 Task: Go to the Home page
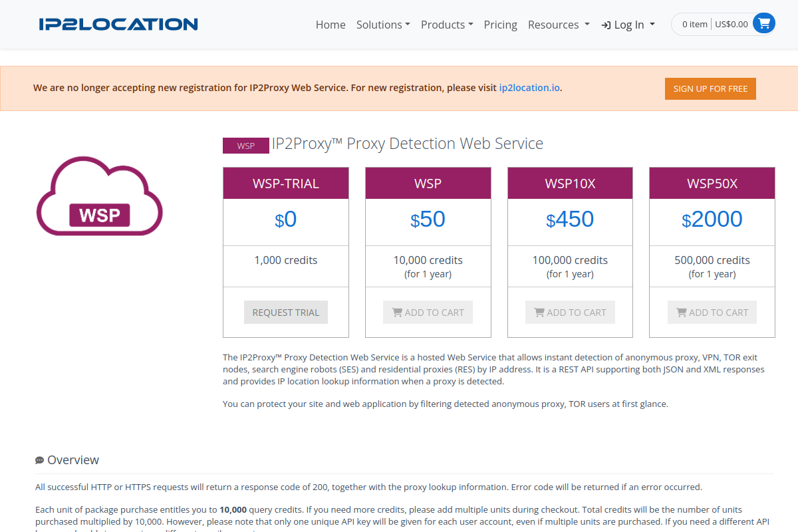[x=331, y=25]
